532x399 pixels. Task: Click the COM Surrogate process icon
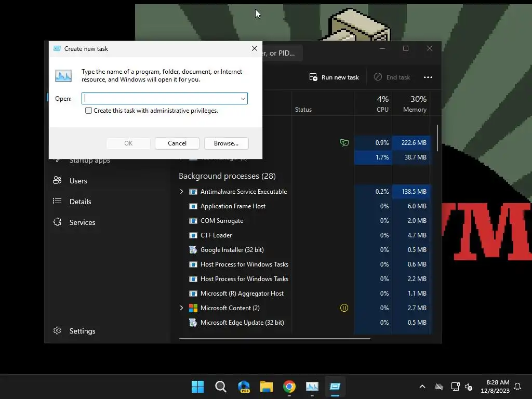193,221
